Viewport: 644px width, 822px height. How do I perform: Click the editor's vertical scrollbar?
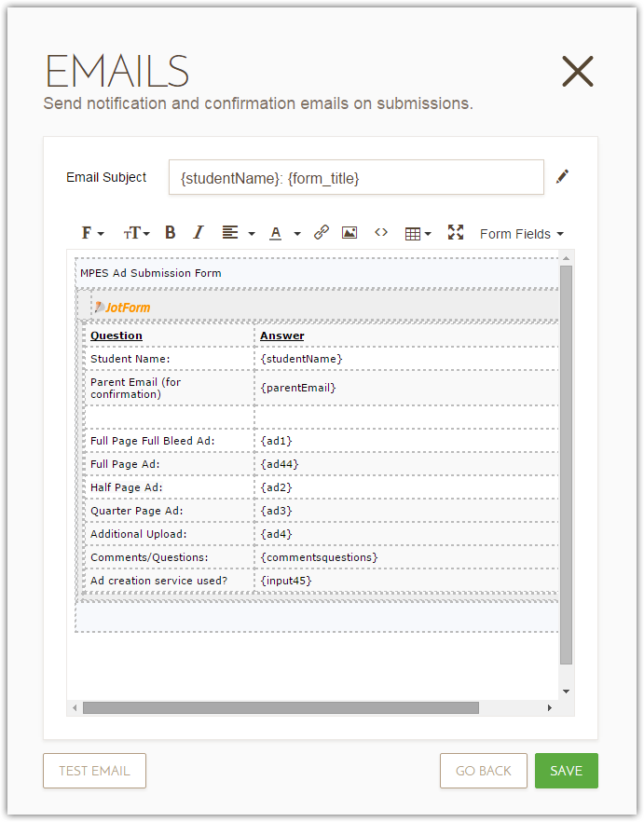(566, 466)
